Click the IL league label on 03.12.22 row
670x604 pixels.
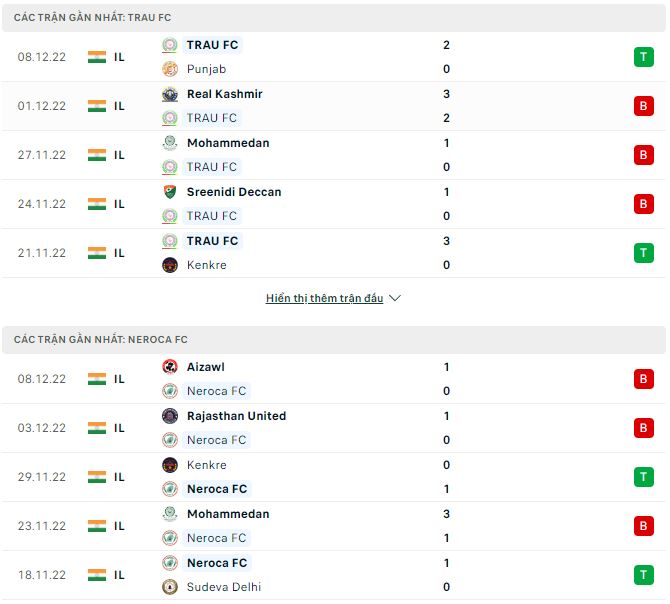(119, 428)
